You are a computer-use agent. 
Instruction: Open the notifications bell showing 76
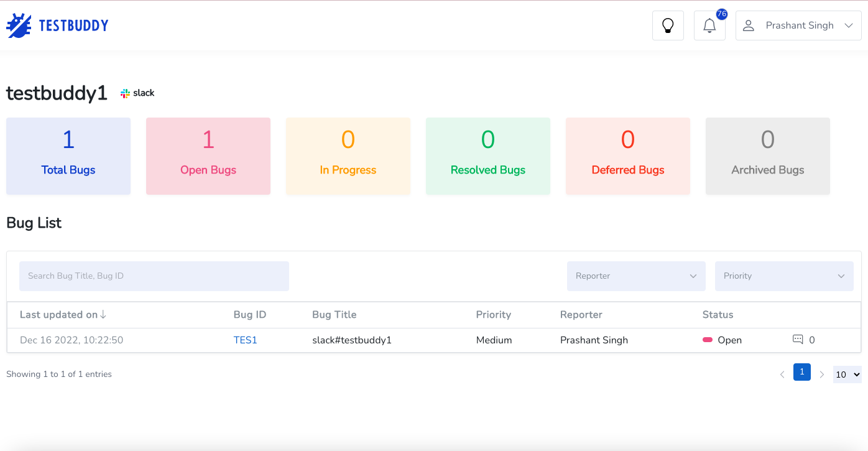click(x=709, y=26)
